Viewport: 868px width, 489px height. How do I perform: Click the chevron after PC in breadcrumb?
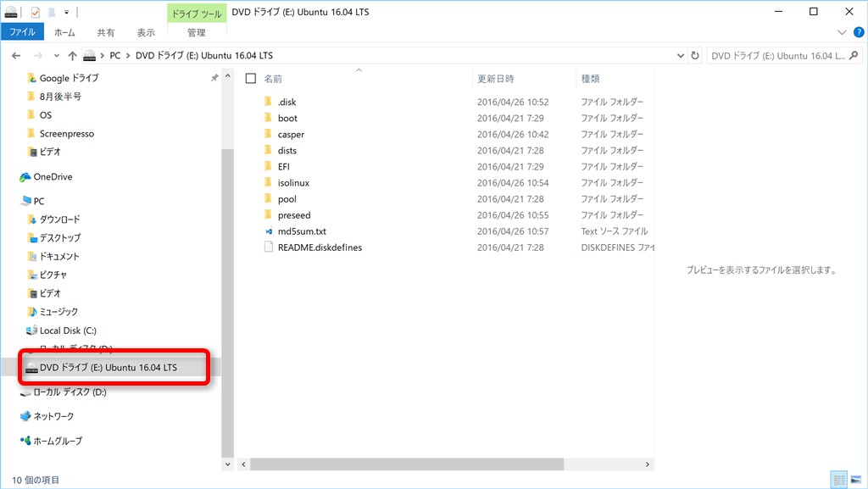pos(128,55)
